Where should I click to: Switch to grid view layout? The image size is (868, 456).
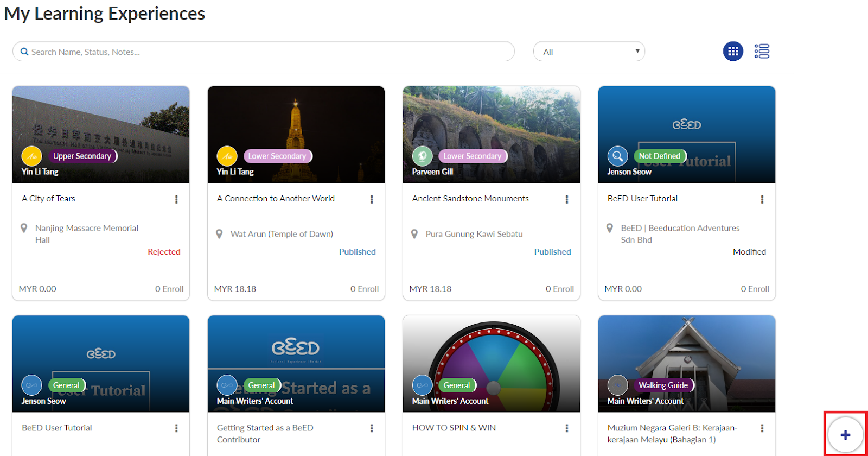click(x=733, y=52)
